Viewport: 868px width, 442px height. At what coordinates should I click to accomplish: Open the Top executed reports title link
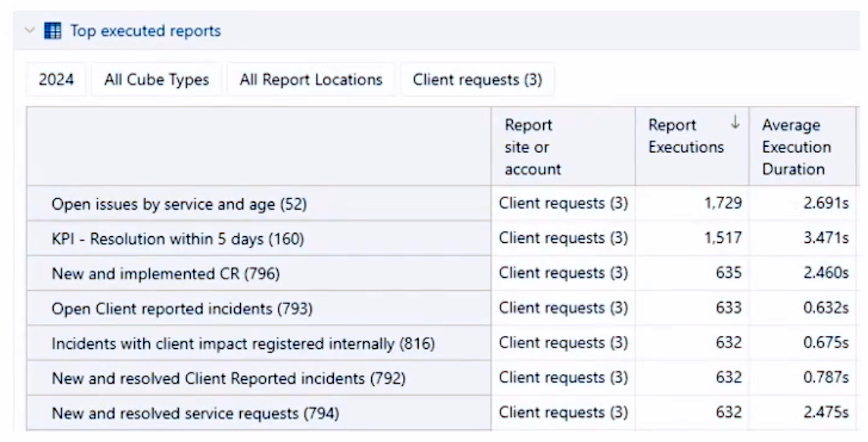[x=145, y=31]
